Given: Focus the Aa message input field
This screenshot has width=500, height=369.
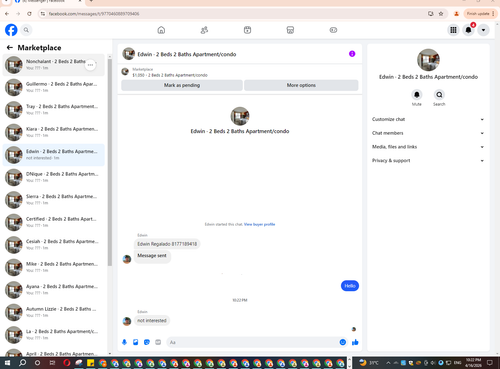Looking at the screenshot, I should (x=253, y=342).
